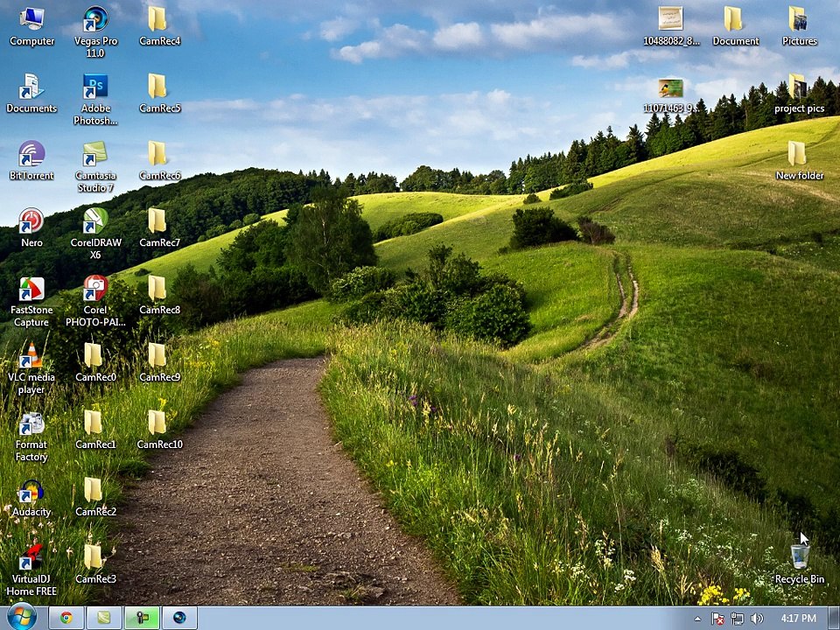Viewport: 840px width, 630px height.
Task: Select the CamRec7 folder
Action: 159,228
